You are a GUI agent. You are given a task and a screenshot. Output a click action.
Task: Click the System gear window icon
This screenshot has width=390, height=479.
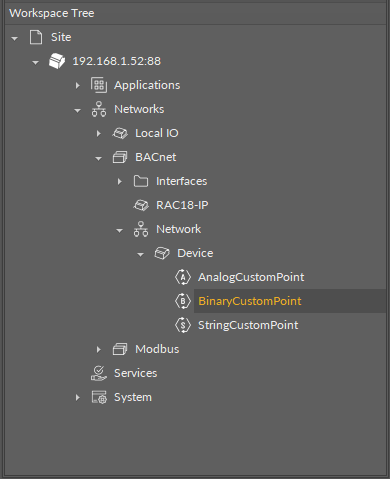click(x=99, y=397)
